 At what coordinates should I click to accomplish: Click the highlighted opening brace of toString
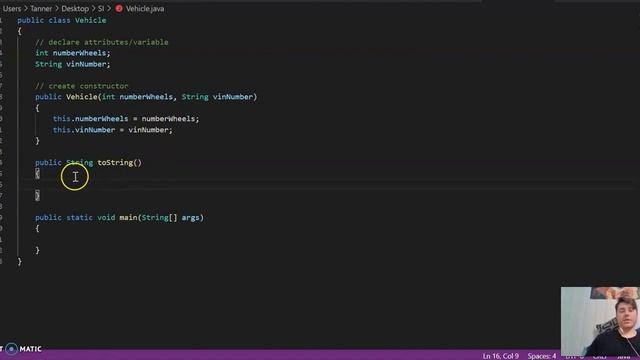[38, 173]
